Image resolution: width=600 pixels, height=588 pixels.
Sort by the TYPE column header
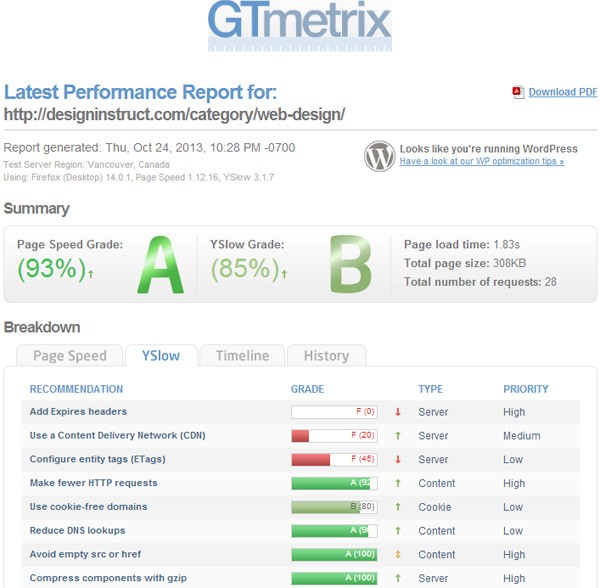pos(430,389)
